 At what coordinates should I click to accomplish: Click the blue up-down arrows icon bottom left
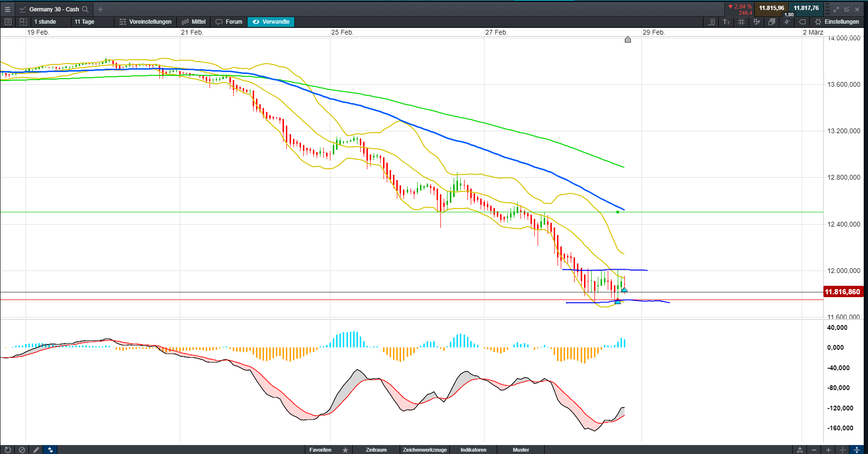50,450
